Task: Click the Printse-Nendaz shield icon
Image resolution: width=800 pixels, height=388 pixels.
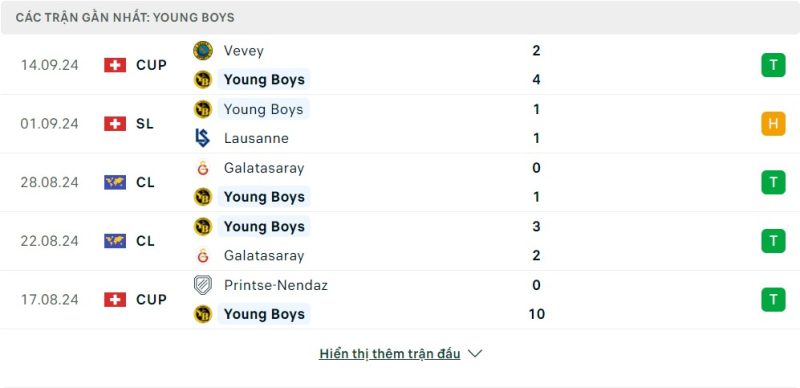Action: pyautogui.click(x=203, y=285)
